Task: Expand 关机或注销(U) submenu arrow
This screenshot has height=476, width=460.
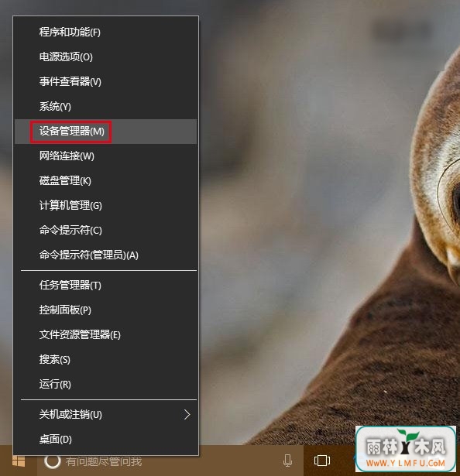Action: pyautogui.click(x=187, y=414)
